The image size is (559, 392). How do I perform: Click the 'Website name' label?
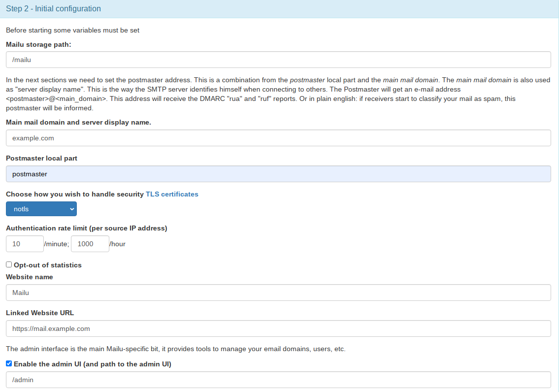tap(30, 277)
